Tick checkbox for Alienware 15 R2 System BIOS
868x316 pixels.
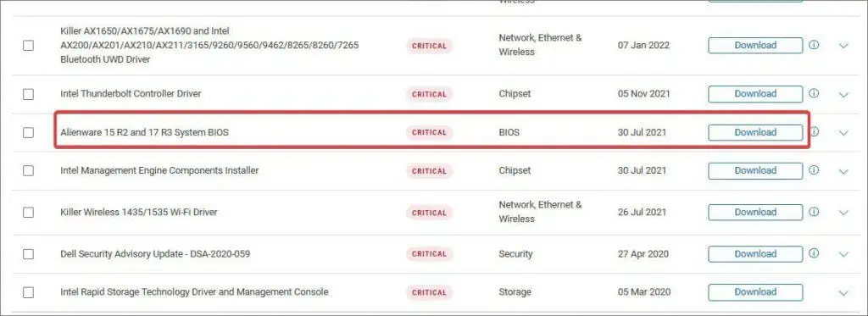(x=28, y=133)
